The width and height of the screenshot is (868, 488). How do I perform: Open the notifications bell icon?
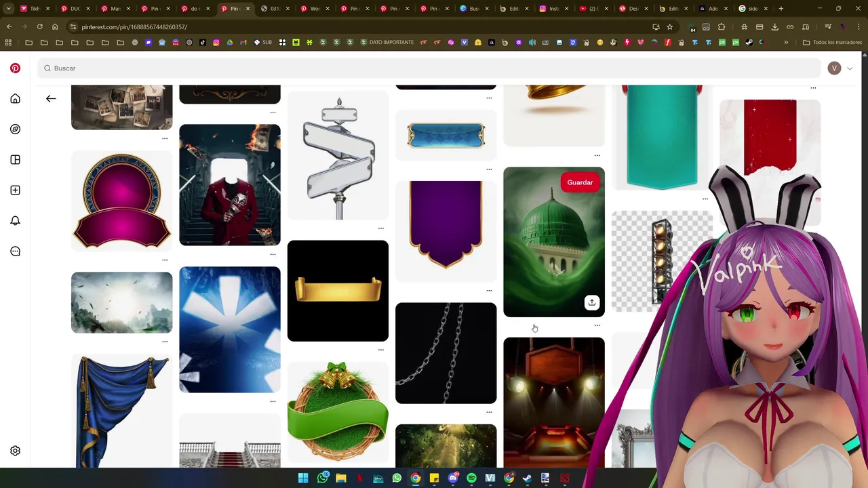pyautogui.click(x=15, y=221)
